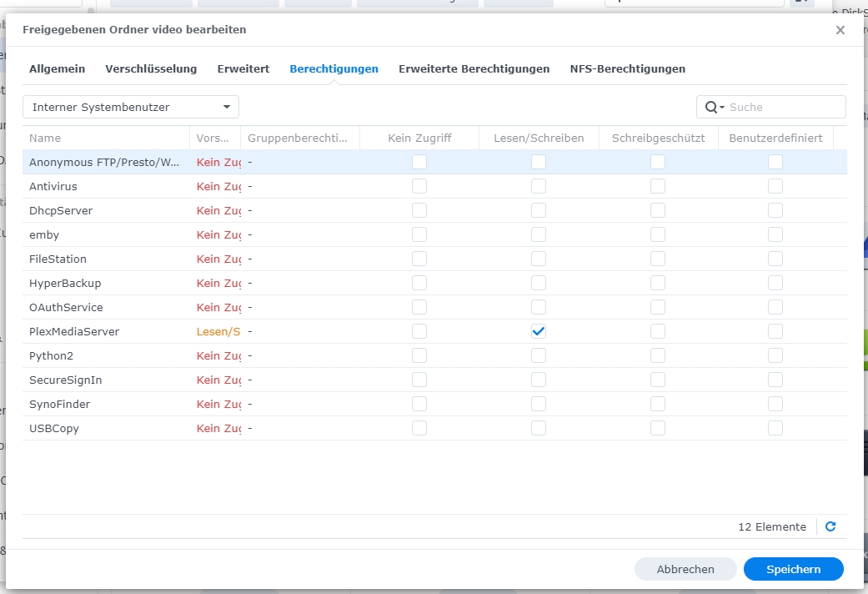Cancel with the Abbrechen button
868x594 pixels.
pyautogui.click(x=685, y=569)
